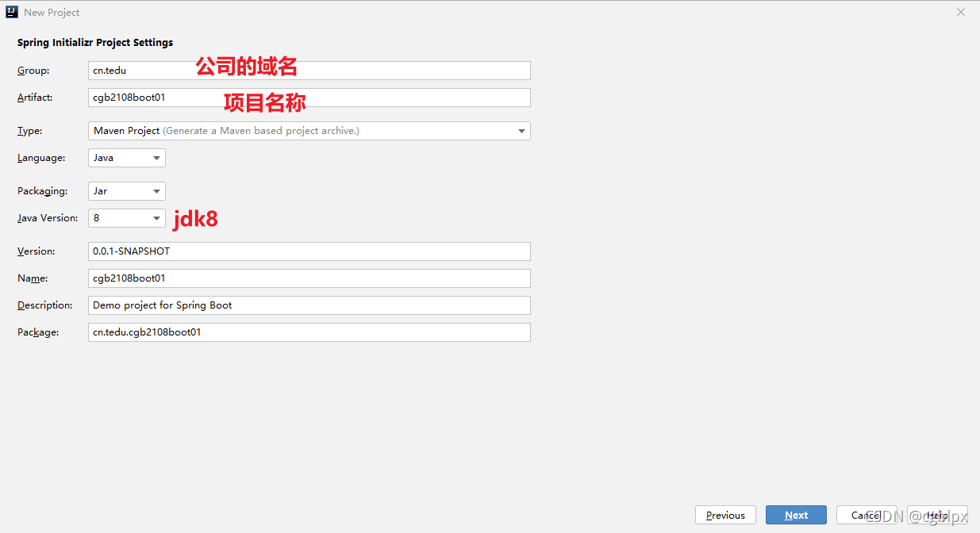The height and width of the screenshot is (533, 980).
Task: Click the Description label
Action: click(x=45, y=305)
